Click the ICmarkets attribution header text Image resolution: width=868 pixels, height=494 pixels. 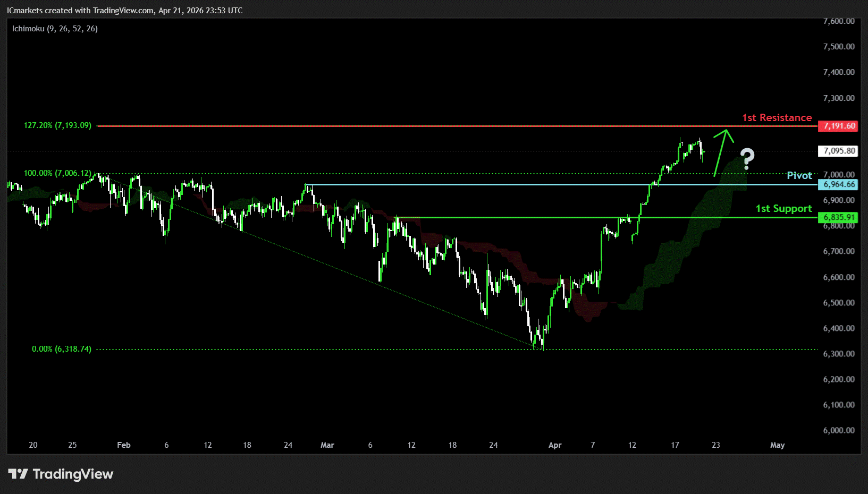click(124, 11)
